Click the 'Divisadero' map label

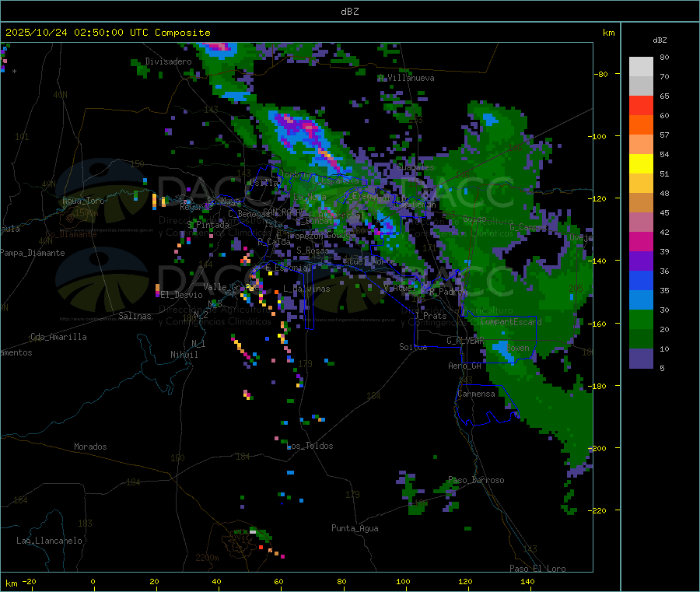point(168,61)
